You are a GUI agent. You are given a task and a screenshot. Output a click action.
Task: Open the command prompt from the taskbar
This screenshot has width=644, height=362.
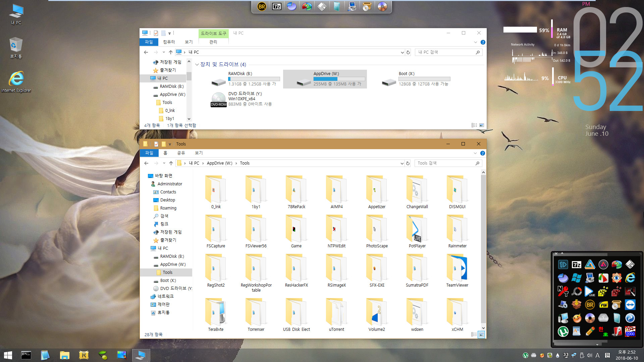pos(26,355)
